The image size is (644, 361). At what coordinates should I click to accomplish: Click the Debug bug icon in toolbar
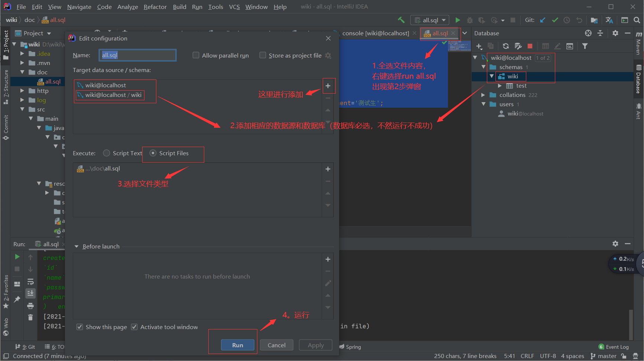470,20
